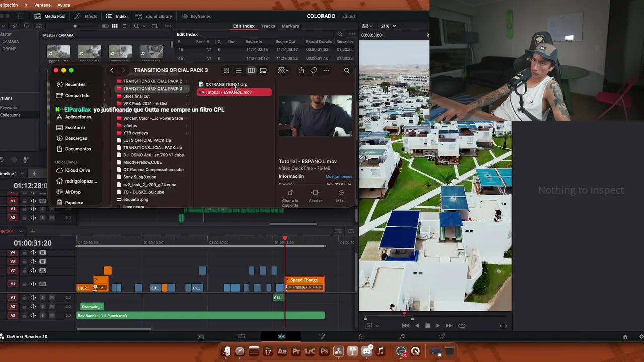Select LUTS OFFICIAL PACK.zip file
This screenshot has width=644, height=362.
[147, 140]
